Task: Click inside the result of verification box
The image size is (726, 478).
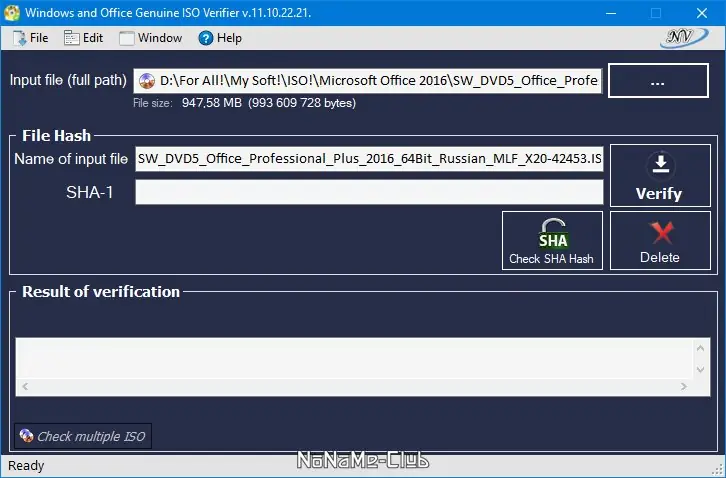Action: [354, 359]
